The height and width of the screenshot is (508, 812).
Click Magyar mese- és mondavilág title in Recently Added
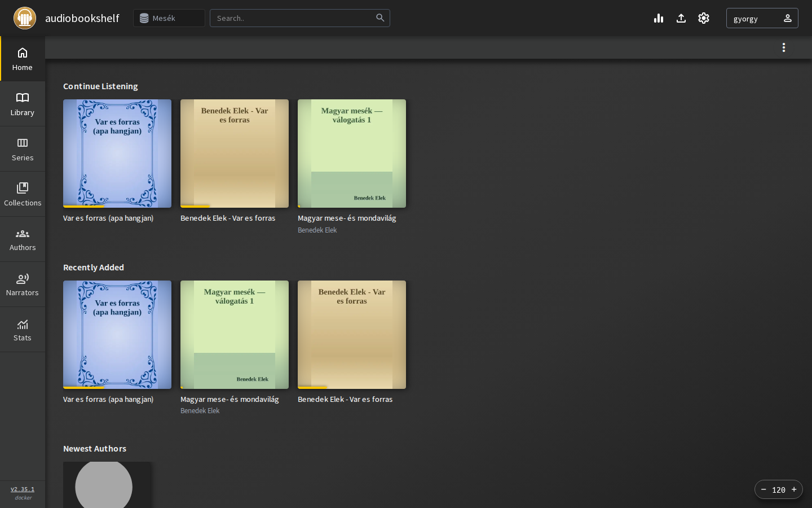click(230, 399)
